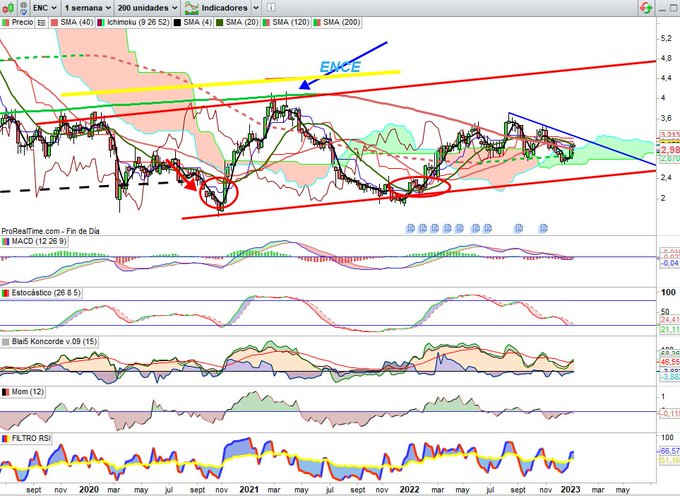
Task: Click the 2,4 price axis label
Action: coord(665,177)
